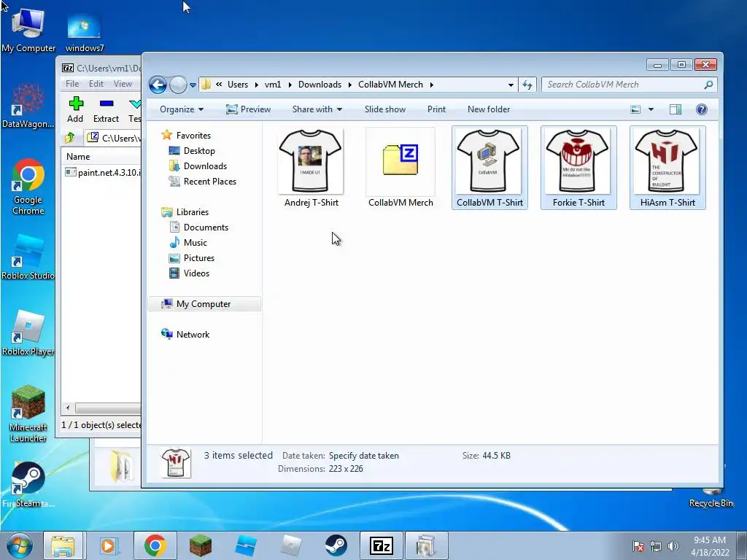Viewport: 747px width, 560px height.
Task: Open the Windows Start menu orb
Action: click(x=20, y=545)
